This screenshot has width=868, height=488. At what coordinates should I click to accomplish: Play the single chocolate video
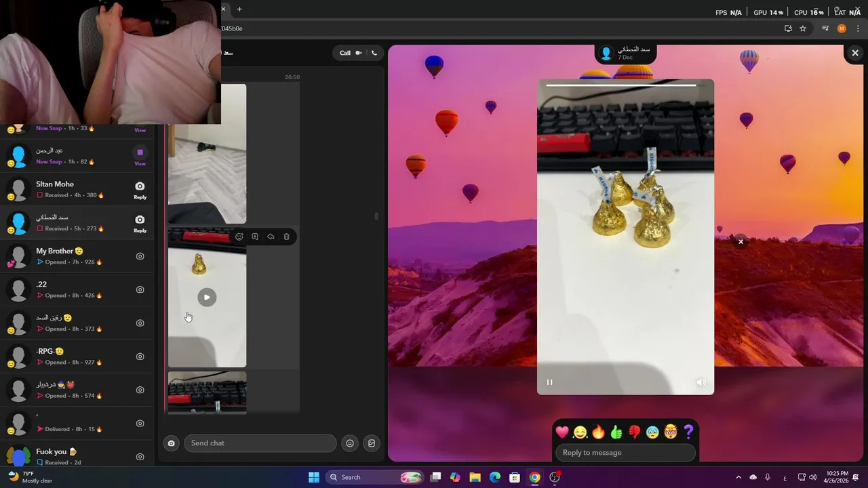pos(207,298)
